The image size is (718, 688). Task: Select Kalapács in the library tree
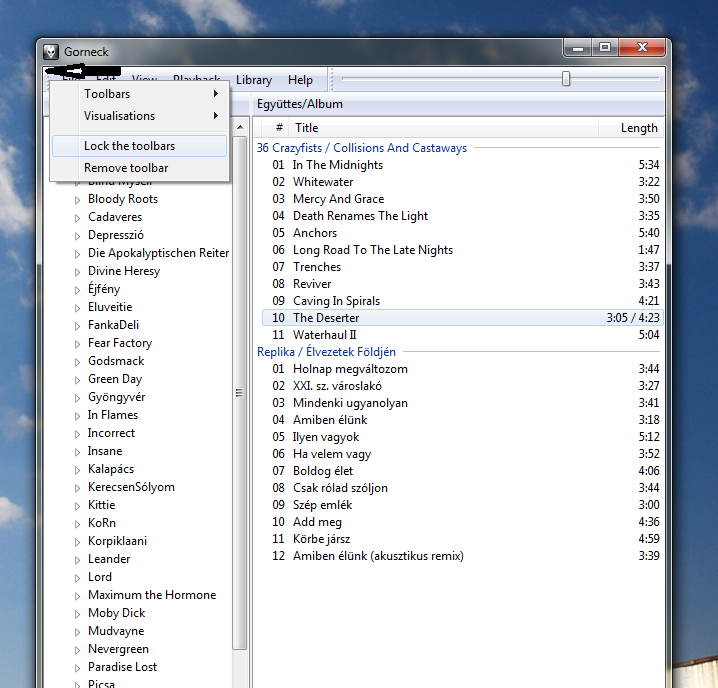click(111, 469)
